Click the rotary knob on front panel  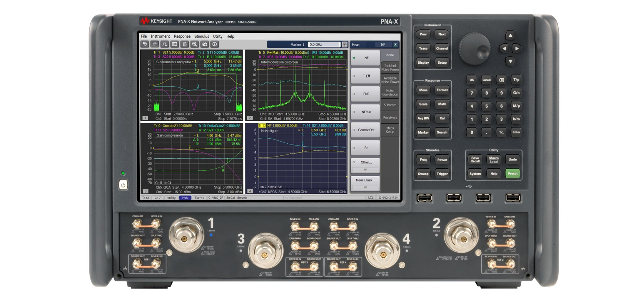(474, 49)
